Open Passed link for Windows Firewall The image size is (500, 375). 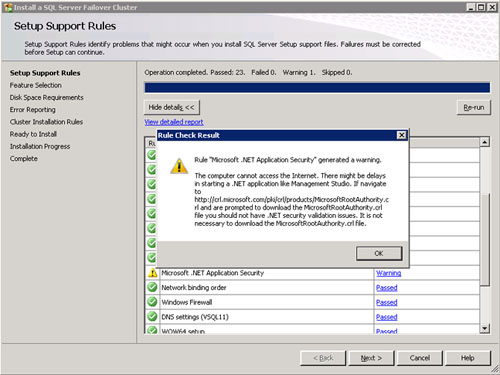[387, 302]
